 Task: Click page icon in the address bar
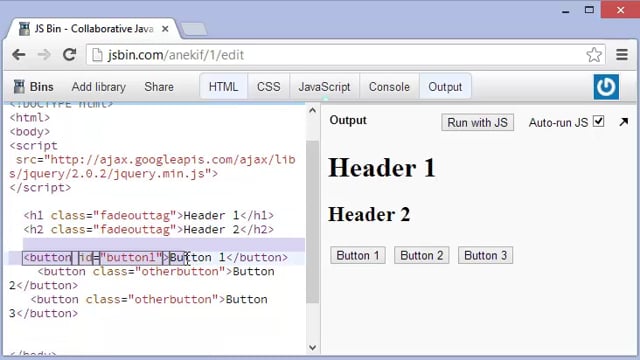click(97, 55)
